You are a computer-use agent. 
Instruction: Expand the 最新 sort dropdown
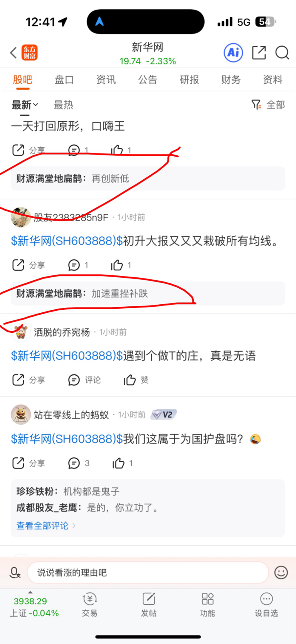click(25, 105)
